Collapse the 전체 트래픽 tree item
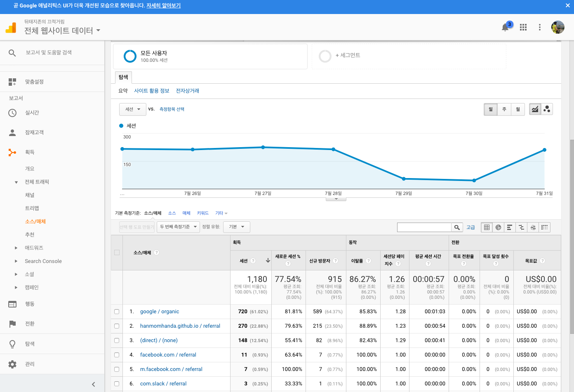 coord(16,182)
